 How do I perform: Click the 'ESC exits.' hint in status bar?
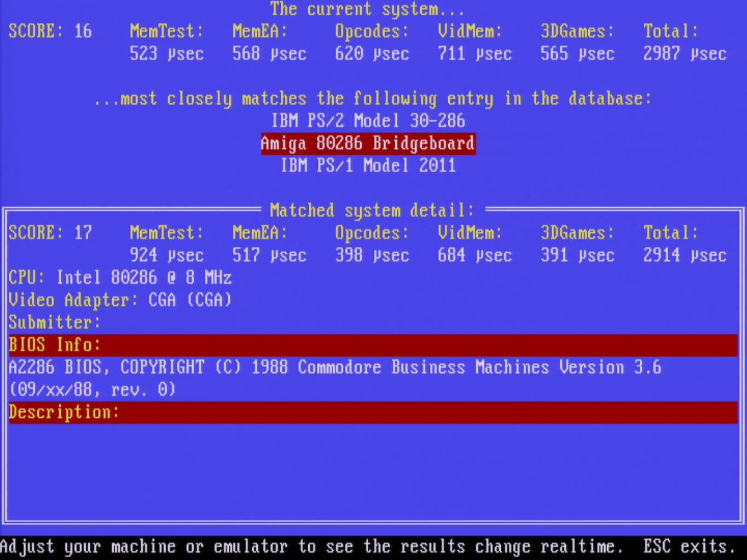click(x=690, y=547)
